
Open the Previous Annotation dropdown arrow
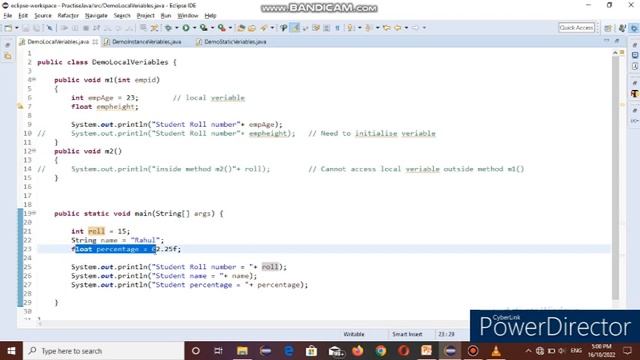click(x=378, y=28)
